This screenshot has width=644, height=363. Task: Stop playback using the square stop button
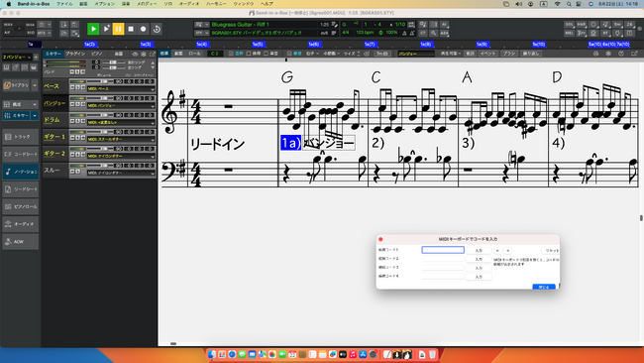coord(131,29)
